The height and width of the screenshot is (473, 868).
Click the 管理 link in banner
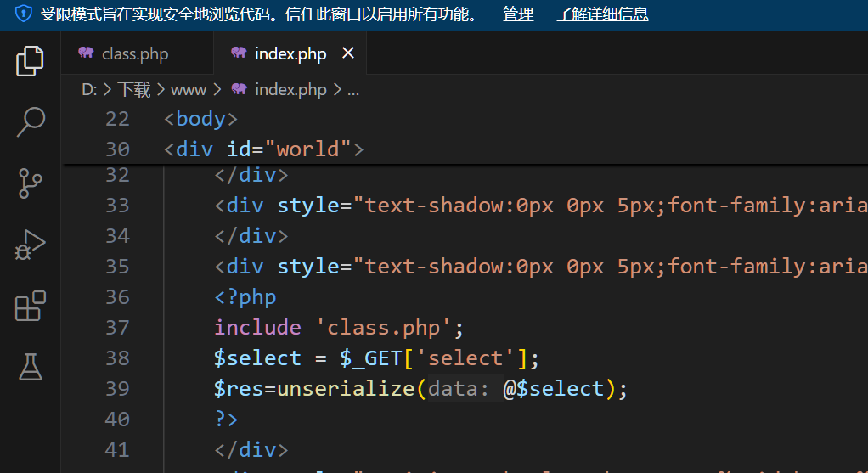coord(518,14)
